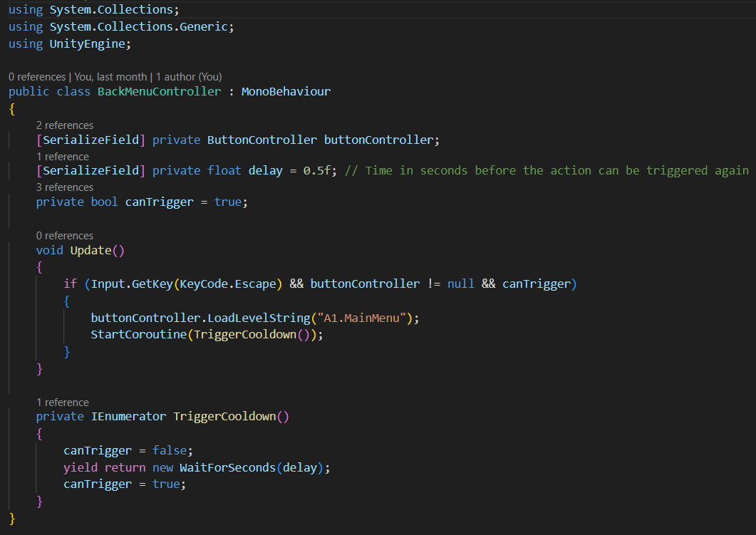Show the "1 reference" lens above delay field
This screenshot has width=756, height=535.
tap(63, 157)
